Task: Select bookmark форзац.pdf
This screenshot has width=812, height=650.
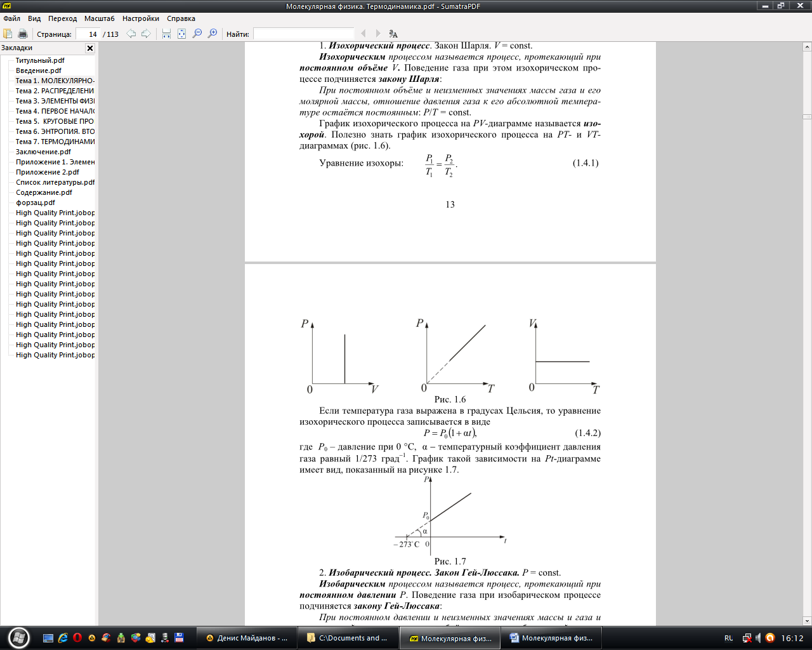Action: pyautogui.click(x=36, y=202)
